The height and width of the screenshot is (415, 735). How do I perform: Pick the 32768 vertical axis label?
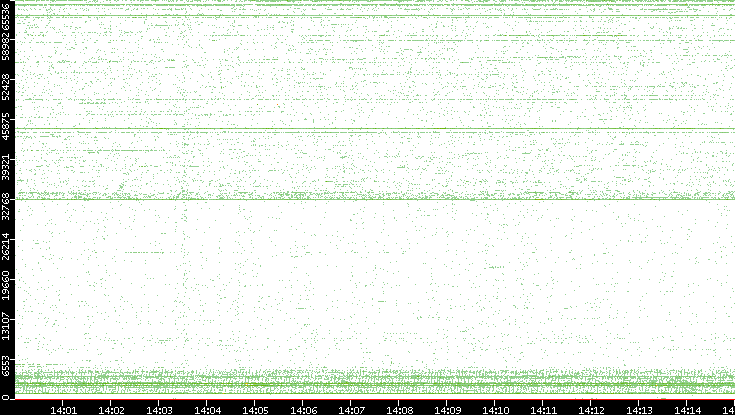(7, 208)
